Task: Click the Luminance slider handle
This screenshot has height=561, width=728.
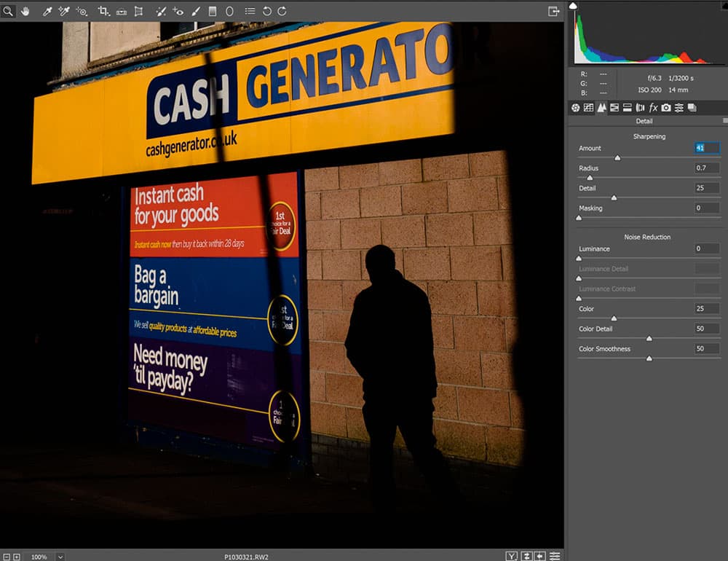Action: 579,259
